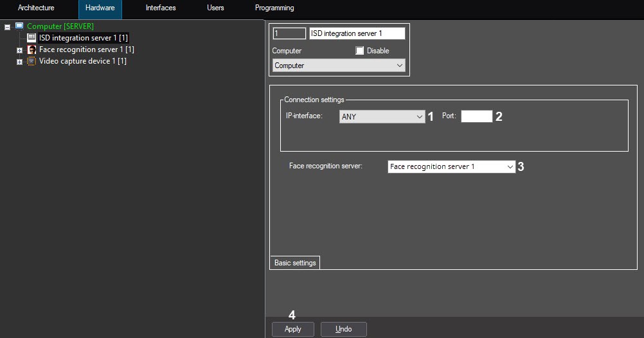Toggle the Disable checkbox
This screenshot has width=644, height=338.
(x=360, y=51)
